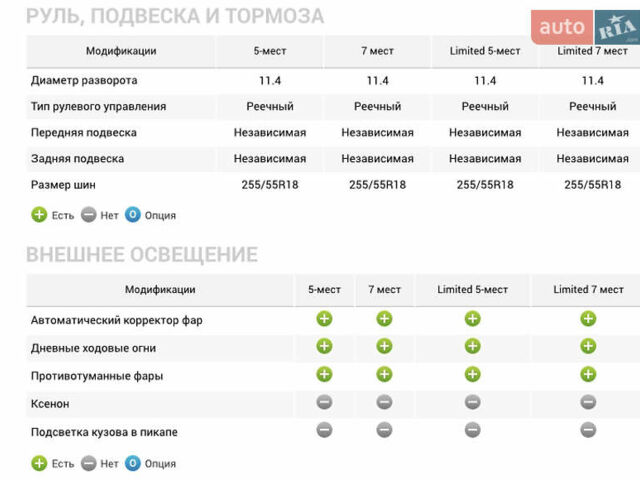Click the РУЛЬ, ПОДВЕСКА И ТОРМОЗА heading
Image resolution: width=640 pixels, height=480 pixels.
click(175, 16)
